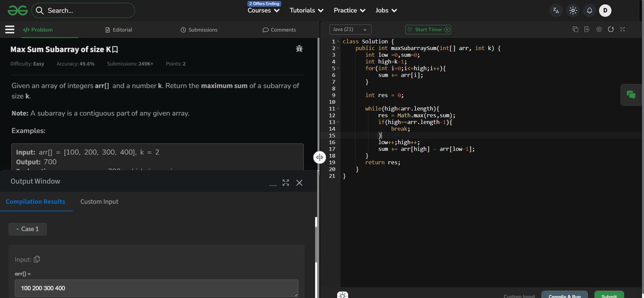The width and height of the screenshot is (644, 298).
Task: Switch to the Problem tab
Action: (x=38, y=30)
